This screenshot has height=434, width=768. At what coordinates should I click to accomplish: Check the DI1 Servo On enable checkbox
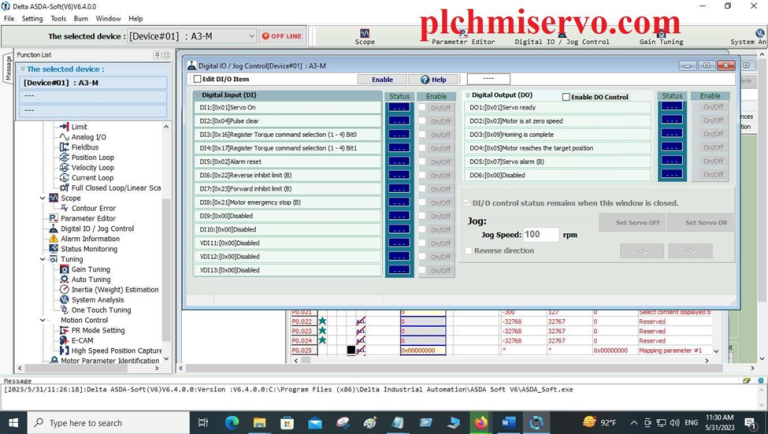click(x=422, y=107)
